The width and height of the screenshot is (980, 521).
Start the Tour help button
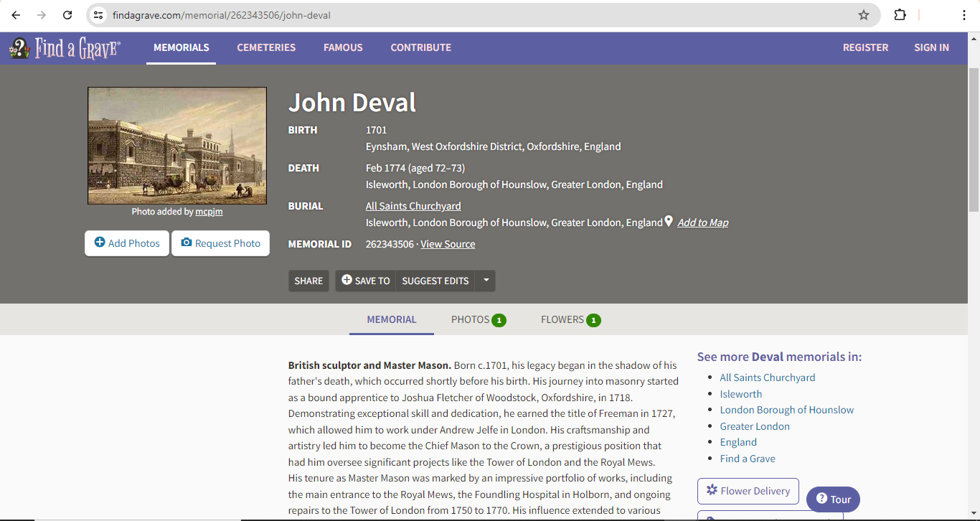(833, 499)
